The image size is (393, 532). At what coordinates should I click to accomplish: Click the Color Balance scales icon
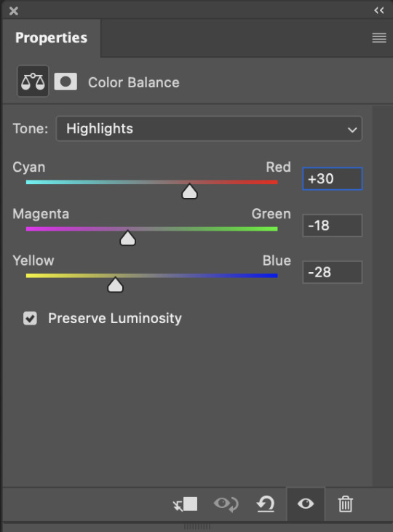[x=33, y=82]
